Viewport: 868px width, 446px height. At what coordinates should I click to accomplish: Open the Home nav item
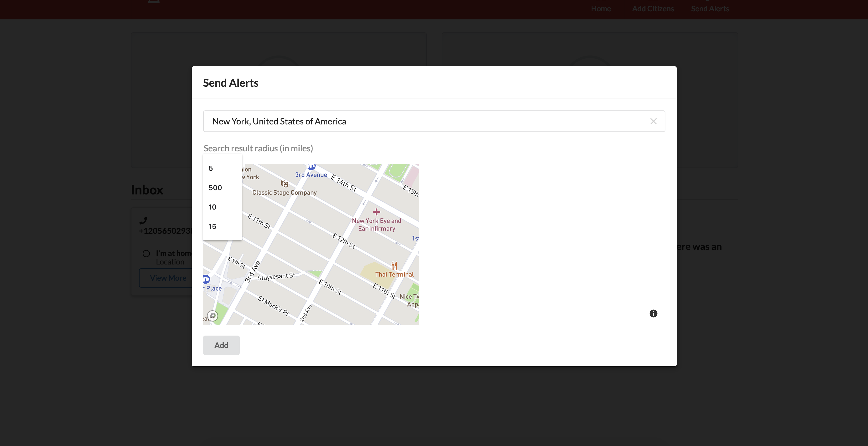[x=600, y=8]
